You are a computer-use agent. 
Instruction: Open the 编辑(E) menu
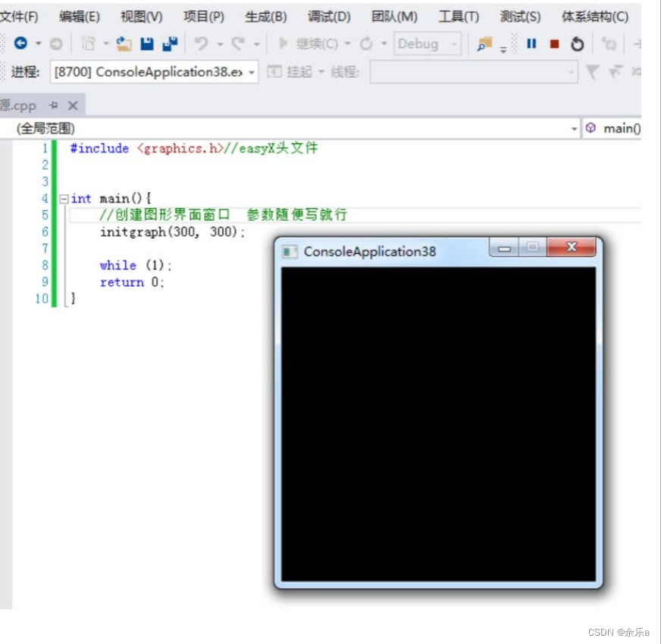click(x=80, y=17)
